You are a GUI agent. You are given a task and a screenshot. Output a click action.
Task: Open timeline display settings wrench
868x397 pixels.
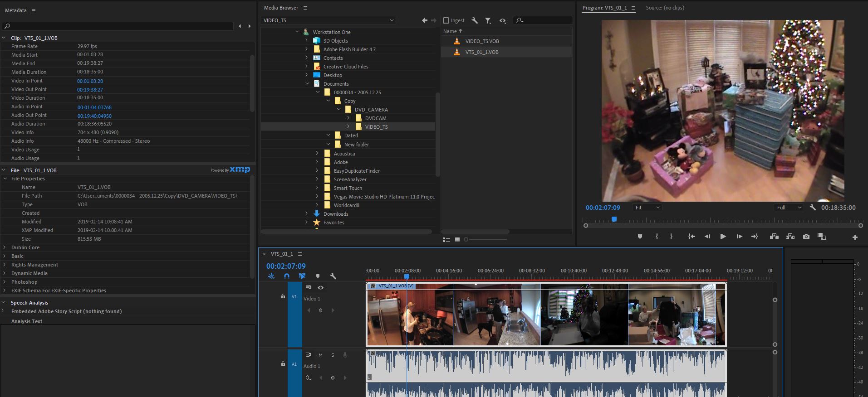(x=333, y=276)
